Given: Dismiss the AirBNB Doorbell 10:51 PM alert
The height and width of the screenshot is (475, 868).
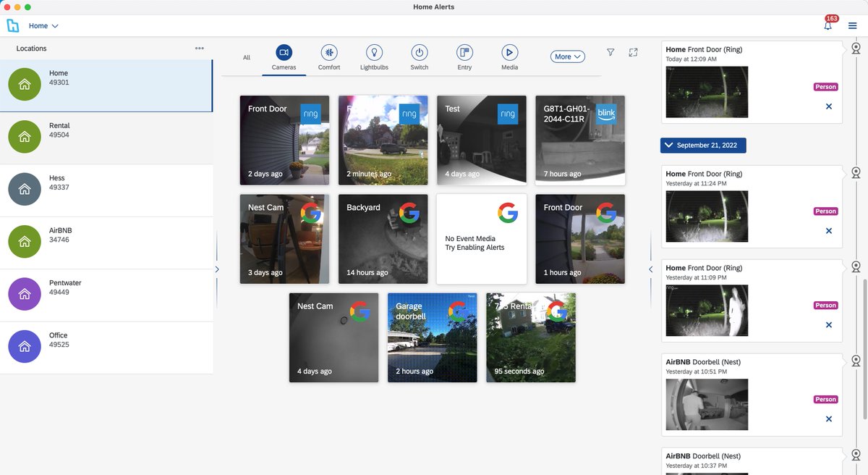Looking at the screenshot, I should click(829, 419).
